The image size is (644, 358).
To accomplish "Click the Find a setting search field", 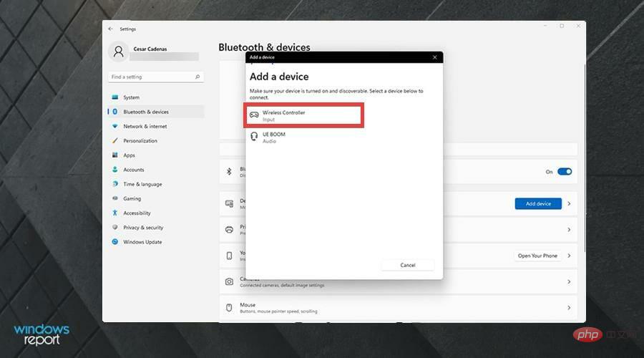I will 150,77.
